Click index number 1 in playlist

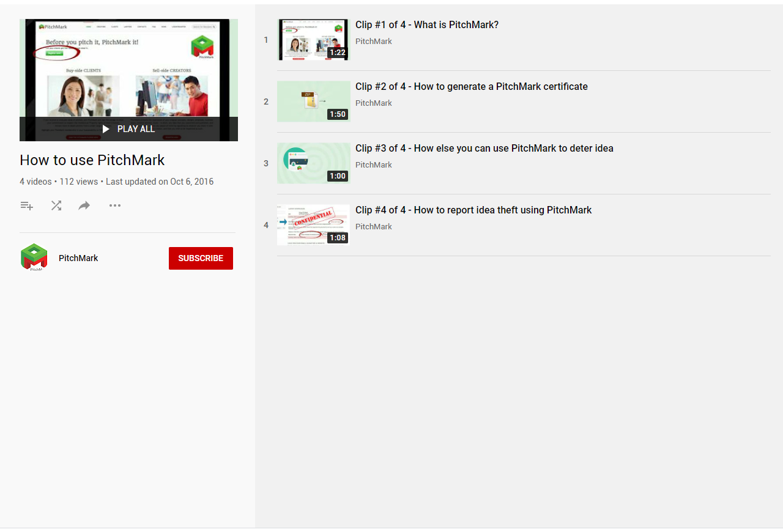tap(266, 40)
